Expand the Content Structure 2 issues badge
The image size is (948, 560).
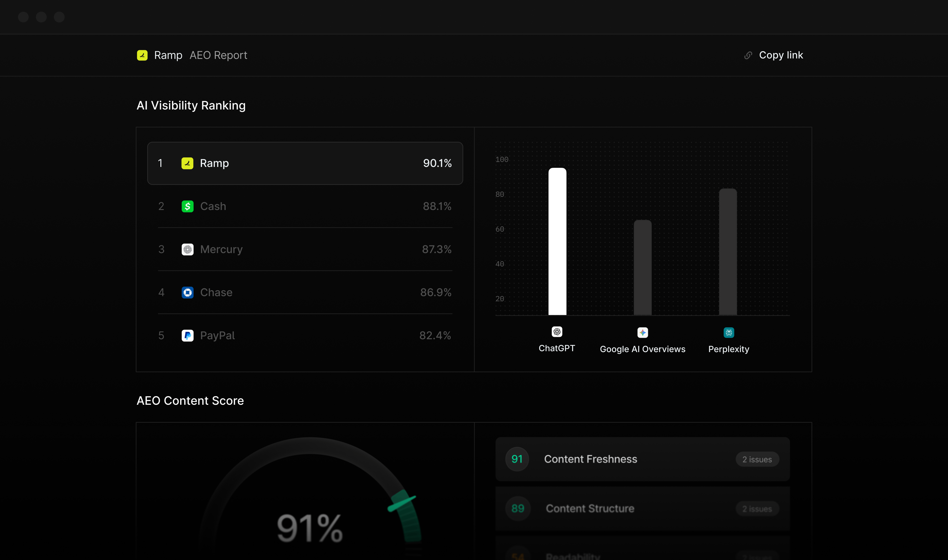pyautogui.click(x=757, y=509)
